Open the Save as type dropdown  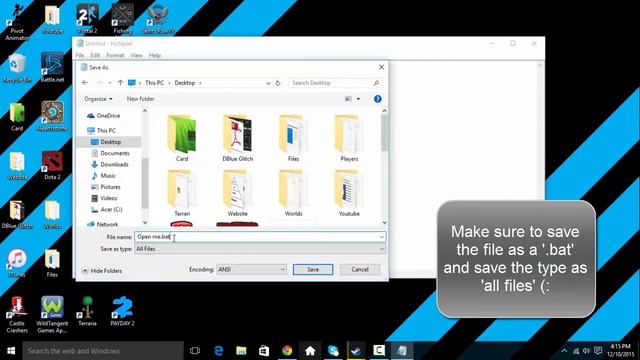(260, 249)
